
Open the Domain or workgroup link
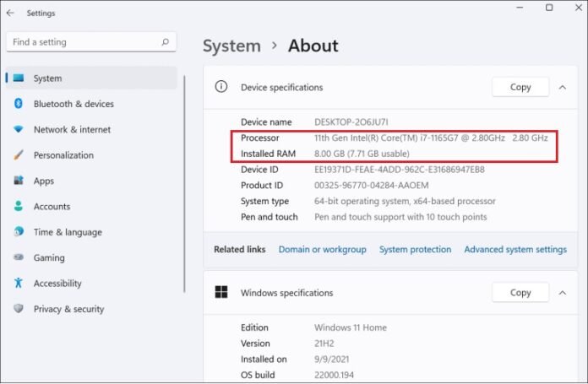pos(322,249)
